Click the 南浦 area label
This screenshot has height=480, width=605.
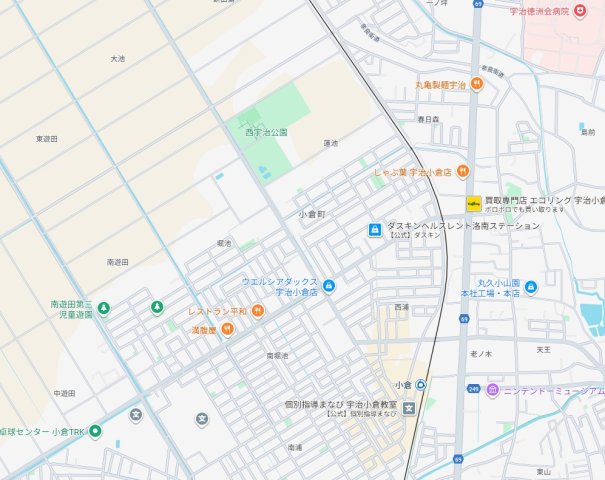point(295,448)
